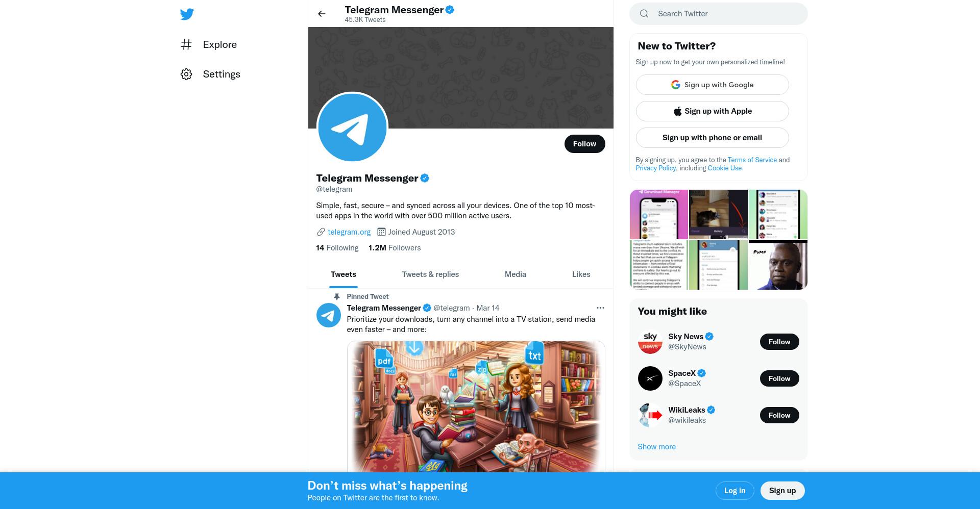The width and height of the screenshot is (980, 509).
Task: Click the search magnifier icon
Action: point(644,14)
